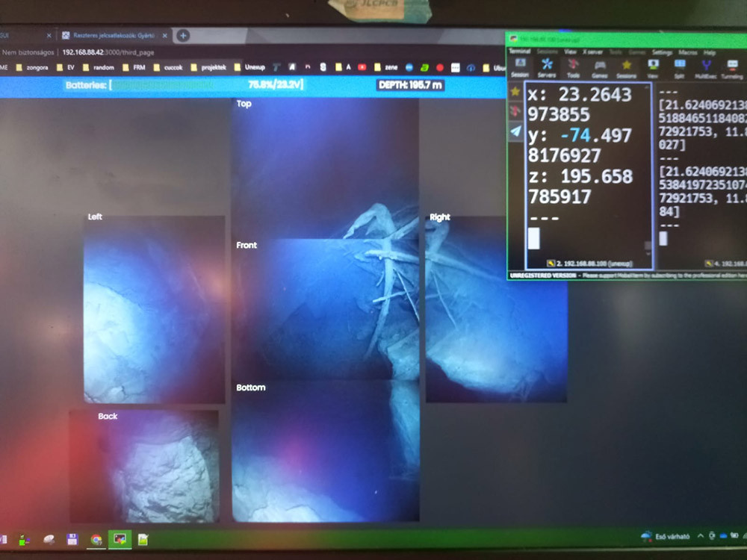The image size is (747, 560).
Task: Open the Games icon in MobaXterm toolbar
Action: tap(600, 66)
